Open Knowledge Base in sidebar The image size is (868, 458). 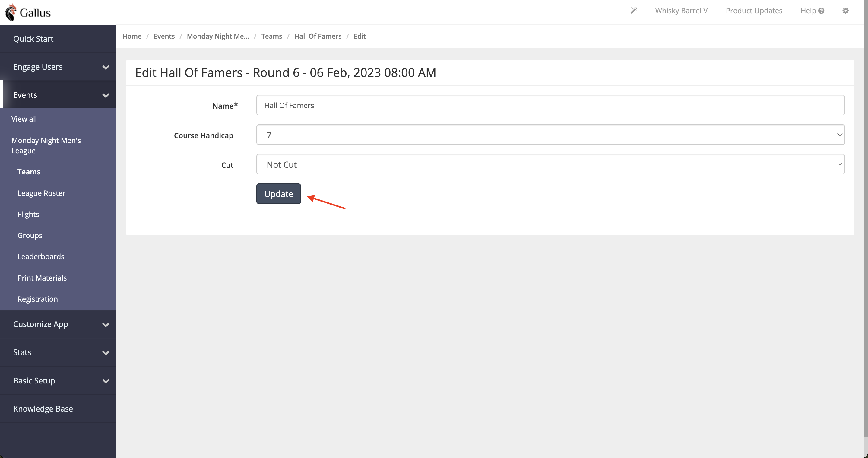point(43,409)
